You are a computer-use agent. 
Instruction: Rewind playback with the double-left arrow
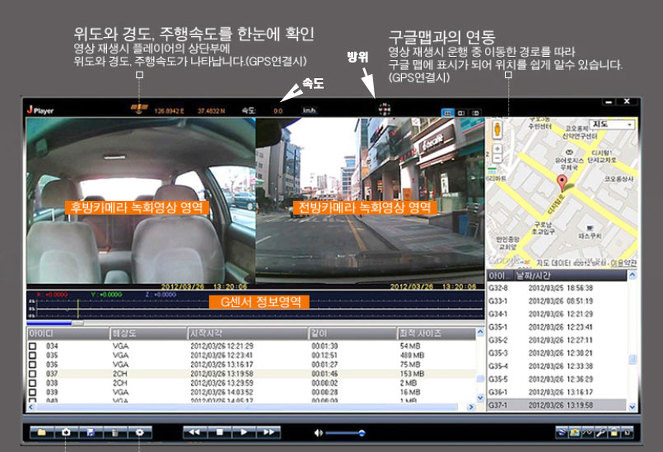point(195,433)
